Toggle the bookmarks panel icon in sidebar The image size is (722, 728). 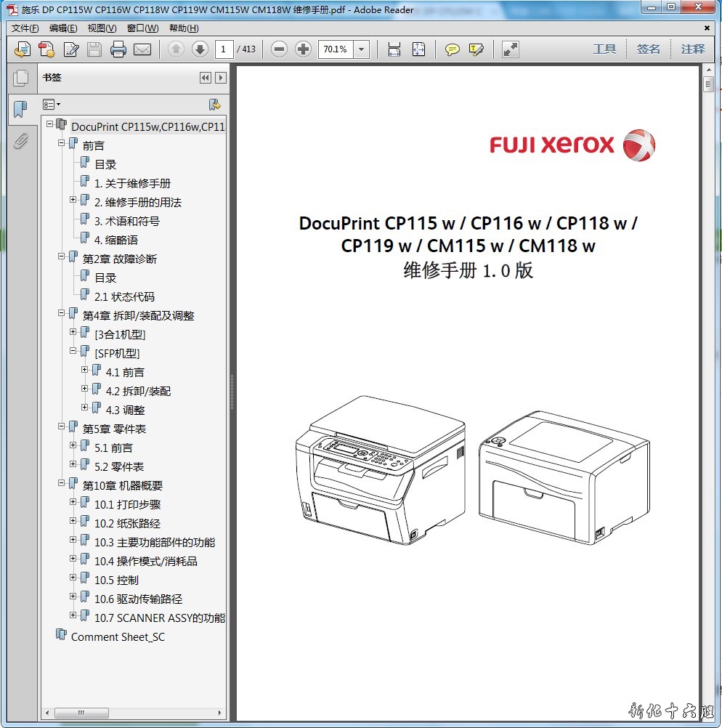tap(21, 109)
